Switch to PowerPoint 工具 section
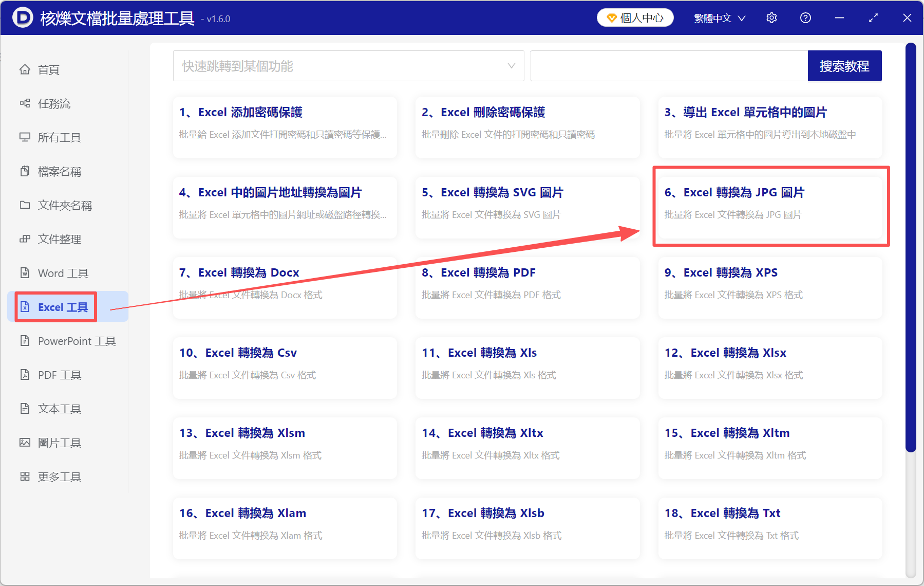The width and height of the screenshot is (924, 586). point(76,341)
